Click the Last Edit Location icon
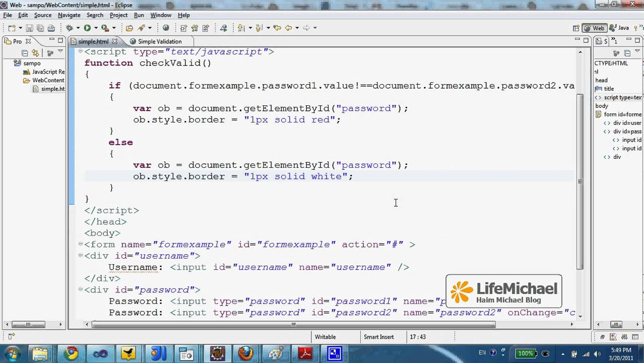The image size is (644, 363). coord(277,28)
